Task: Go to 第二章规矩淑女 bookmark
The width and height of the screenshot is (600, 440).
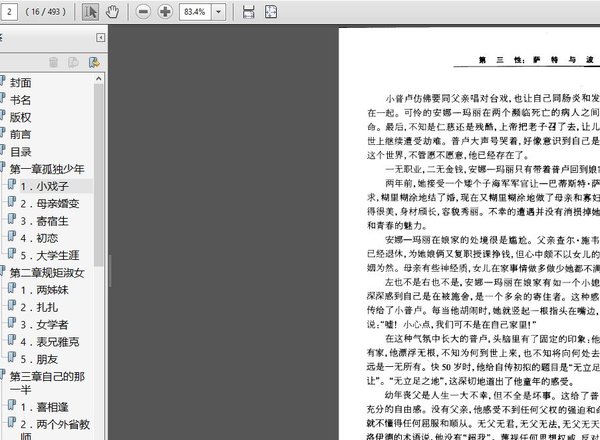Action: (x=47, y=272)
